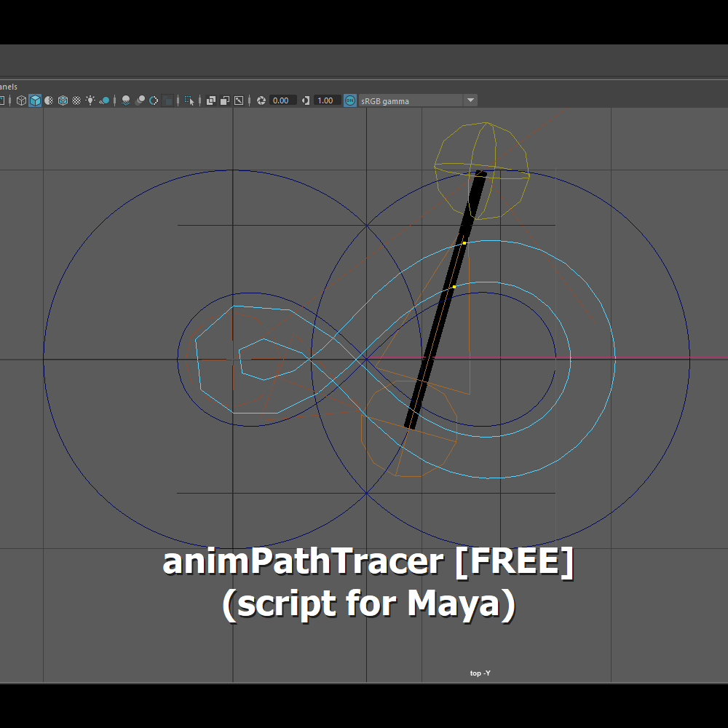728x728 pixels.
Task: Toggle smooth shade all cube icon
Action: pyautogui.click(x=35, y=100)
